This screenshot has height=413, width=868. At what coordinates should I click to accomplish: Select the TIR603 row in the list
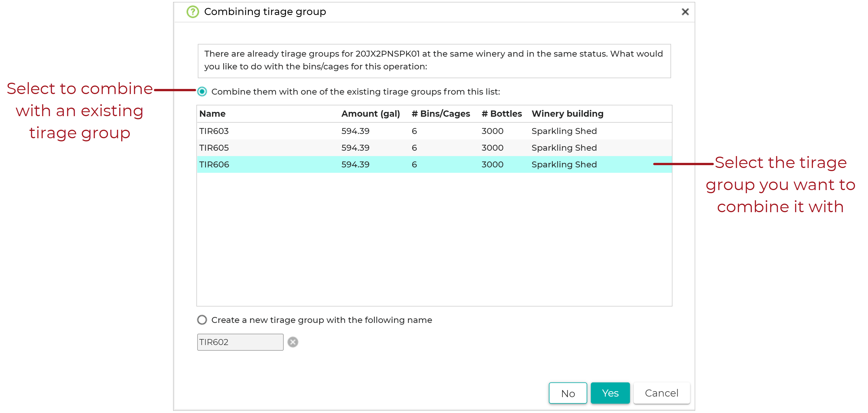[x=434, y=131]
